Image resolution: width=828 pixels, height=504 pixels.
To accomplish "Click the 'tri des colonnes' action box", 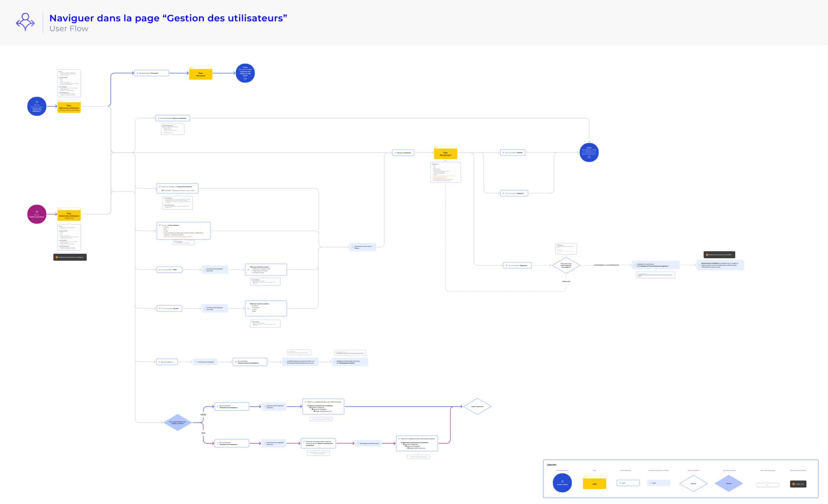I will pyautogui.click(x=183, y=231).
